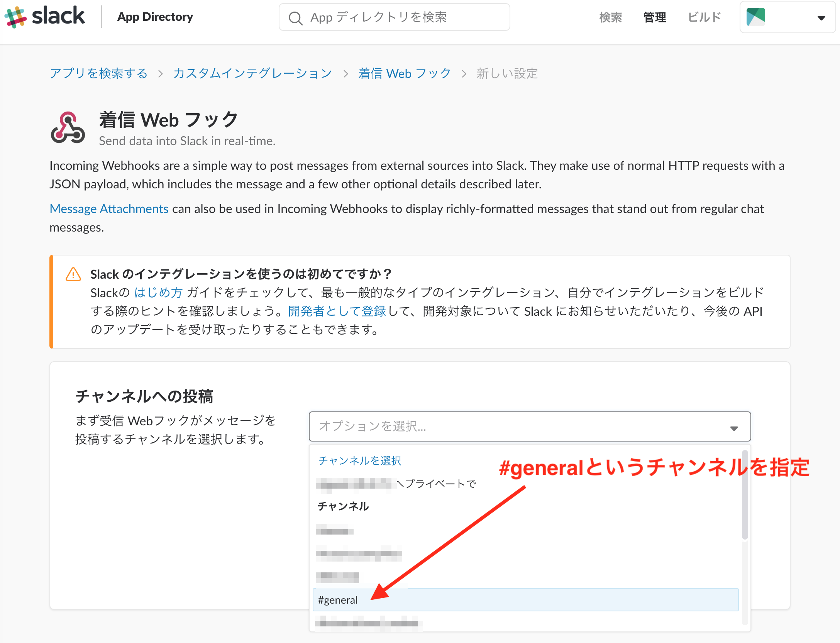Go to カスタムインテグレーション breadcrumb
This screenshot has height=643, width=840.
click(252, 73)
